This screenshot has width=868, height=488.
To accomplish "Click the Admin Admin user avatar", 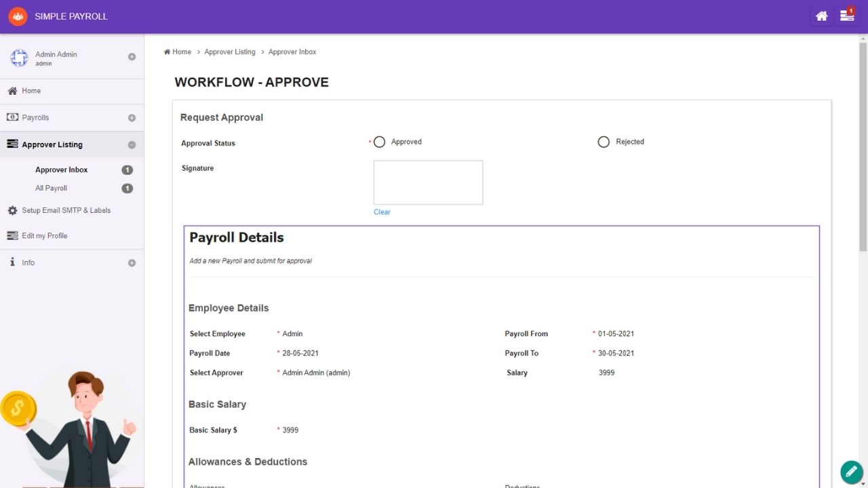I will (x=19, y=58).
